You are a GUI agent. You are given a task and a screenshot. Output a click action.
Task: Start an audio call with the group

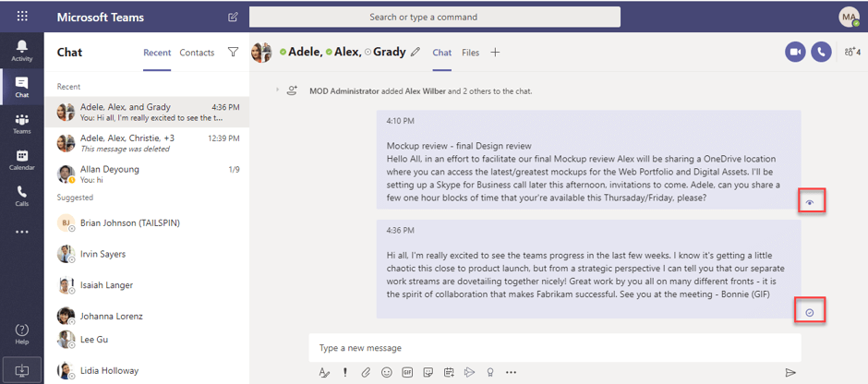pos(821,53)
